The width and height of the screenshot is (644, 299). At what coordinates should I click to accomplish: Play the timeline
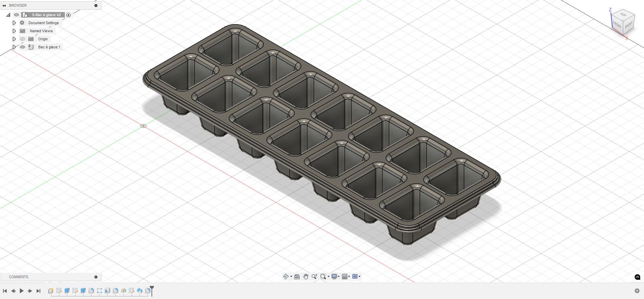coord(22,291)
